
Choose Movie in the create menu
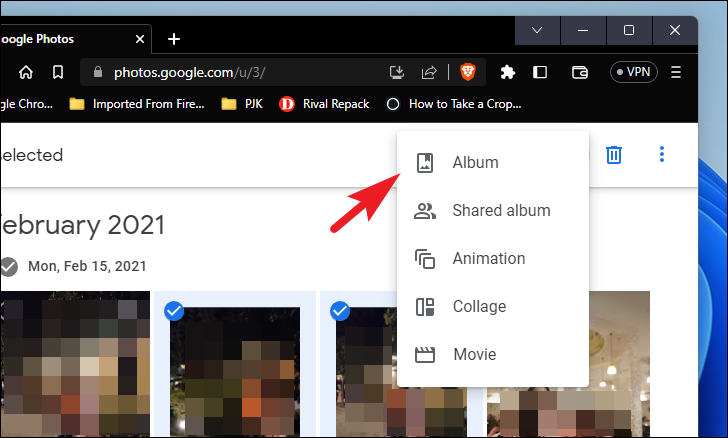(x=493, y=354)
